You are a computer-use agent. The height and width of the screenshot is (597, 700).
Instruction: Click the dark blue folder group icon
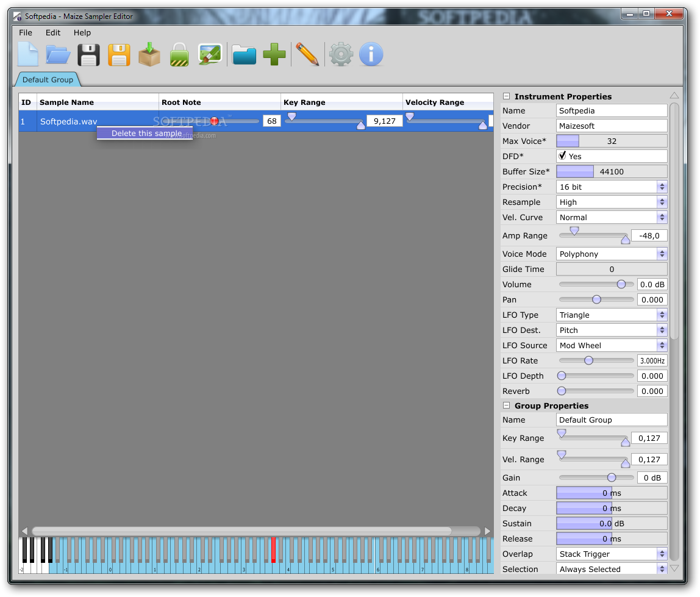point(244,55)
